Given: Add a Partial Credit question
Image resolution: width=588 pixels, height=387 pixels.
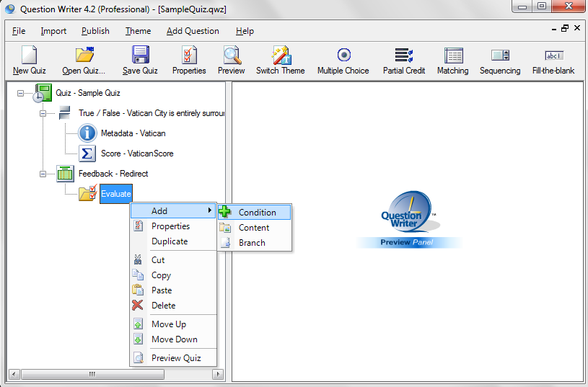Looking at the screenshot, I should pos(404,55).
